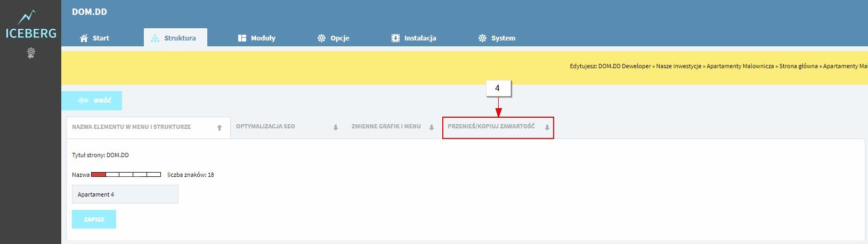This screenshot has width=868, height=244.
Task: Go back with the Wróć button
Action: pyautogui.click(x=92, y=101)
